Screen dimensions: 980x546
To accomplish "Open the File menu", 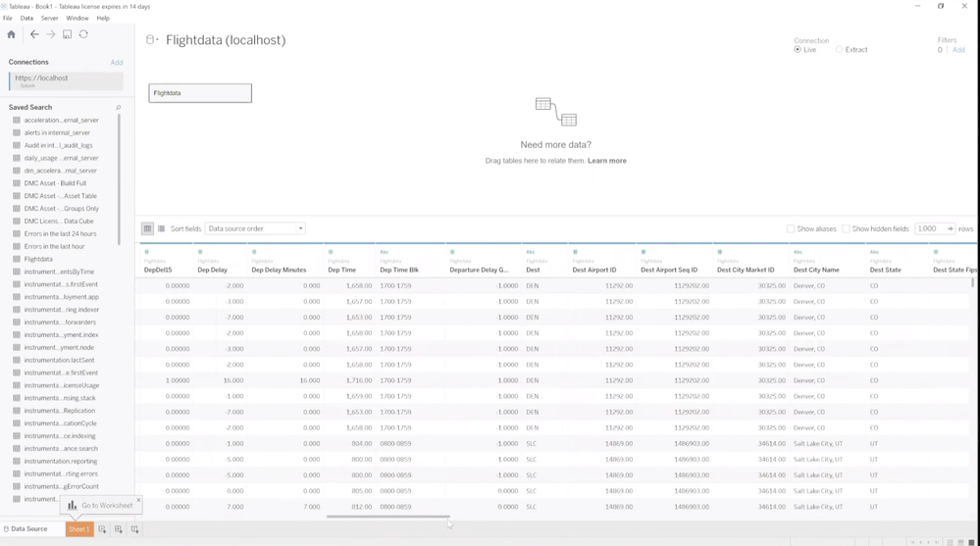I will pos(8,18).
